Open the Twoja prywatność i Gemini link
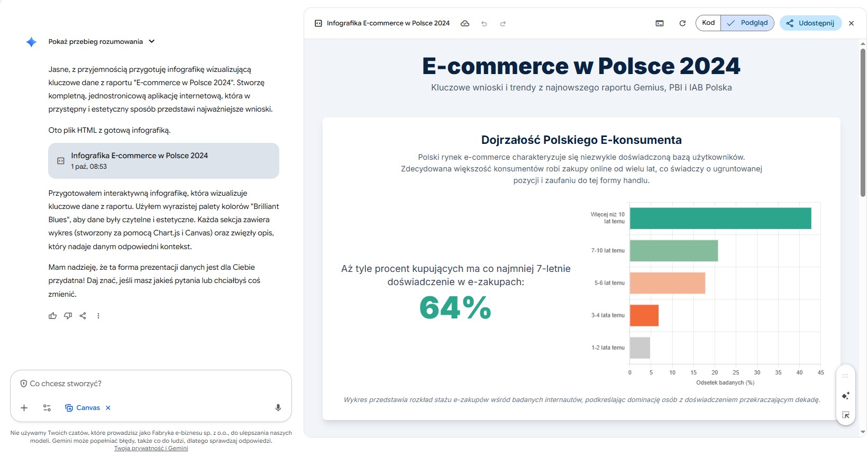 [151, 449]
